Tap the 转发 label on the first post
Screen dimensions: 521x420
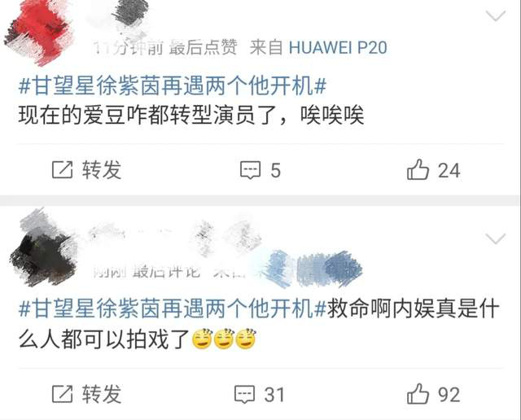click(x=102, y=170)
